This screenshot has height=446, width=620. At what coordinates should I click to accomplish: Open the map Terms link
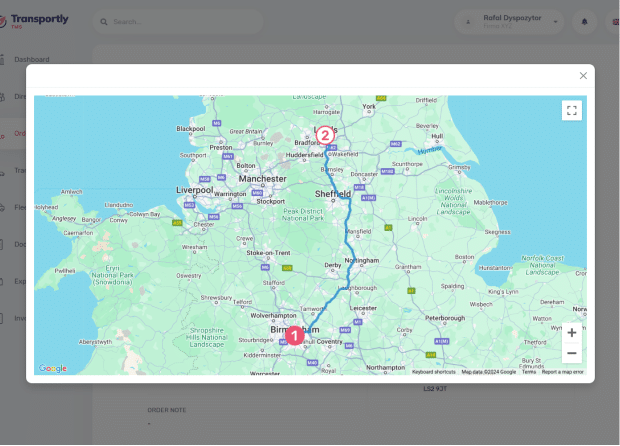[x=529, y=372]
